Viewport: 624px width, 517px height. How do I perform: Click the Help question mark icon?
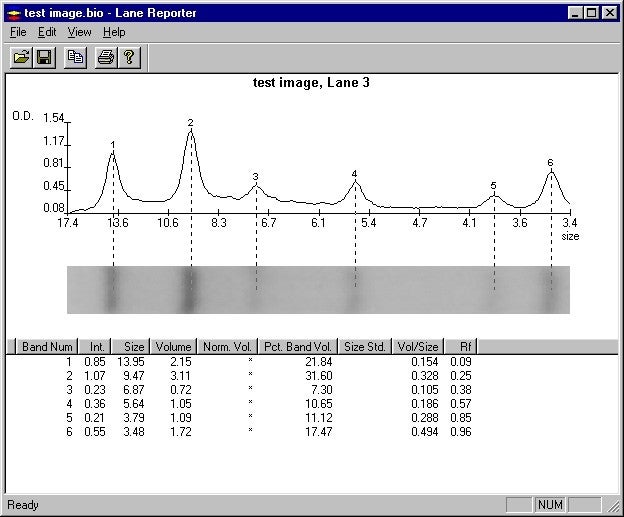click(128, 58)
